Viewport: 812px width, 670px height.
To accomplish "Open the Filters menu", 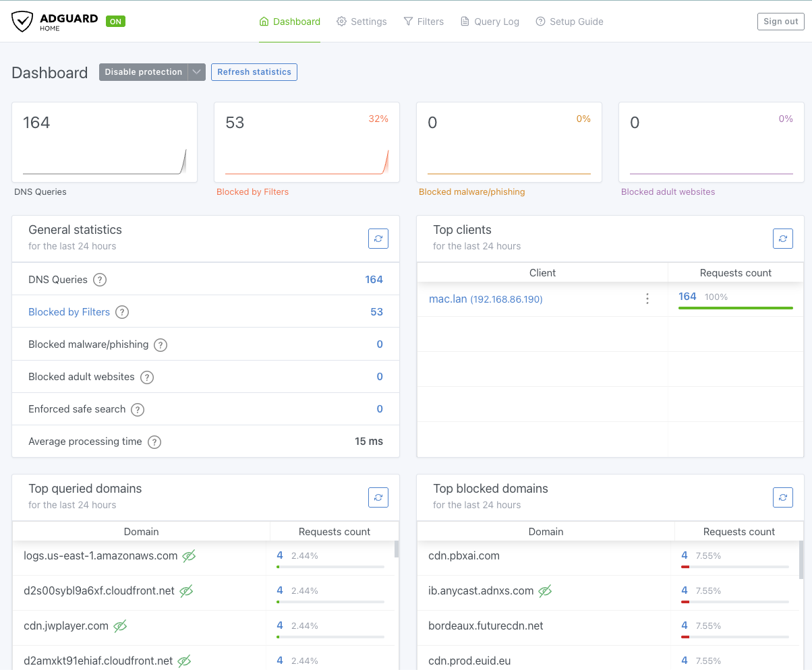I will [424, 22].
